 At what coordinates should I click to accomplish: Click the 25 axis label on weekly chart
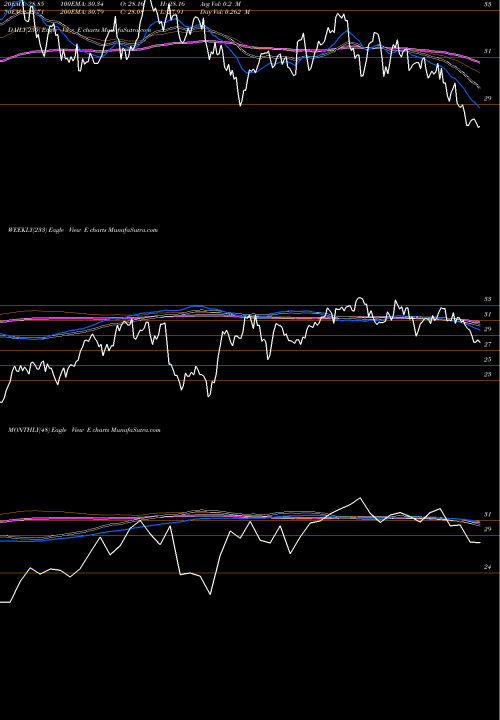[487, 360]
